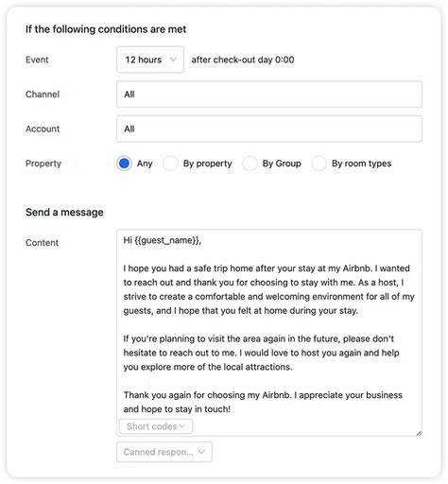Click the Any label next to radio
Viewport: 448px width, 484px height.
tap(145, 164)
